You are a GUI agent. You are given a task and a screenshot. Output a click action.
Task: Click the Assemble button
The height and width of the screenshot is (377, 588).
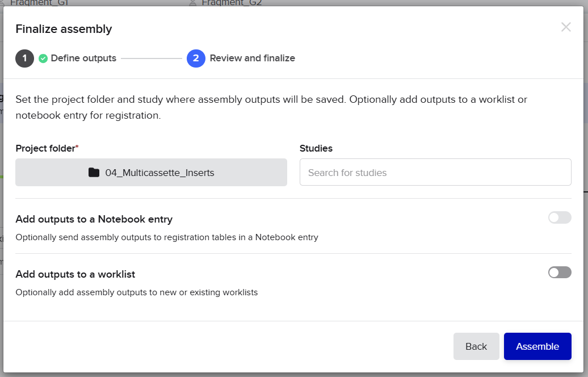pos(537,346)
